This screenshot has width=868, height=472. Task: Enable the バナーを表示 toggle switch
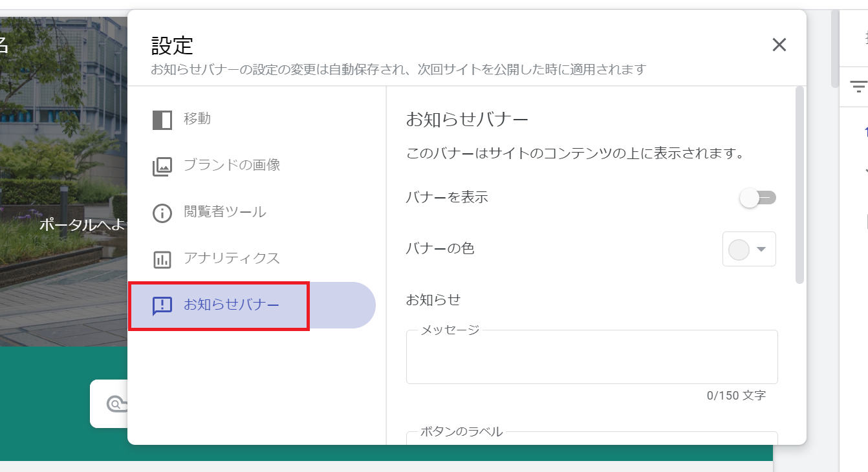[757, 198]
